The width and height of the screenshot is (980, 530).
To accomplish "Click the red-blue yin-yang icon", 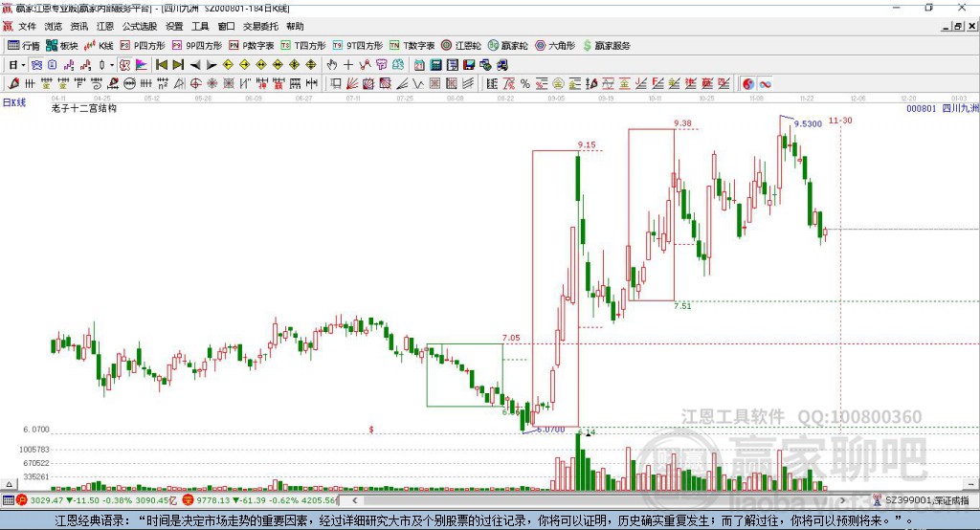I will (x=748, y=84).
